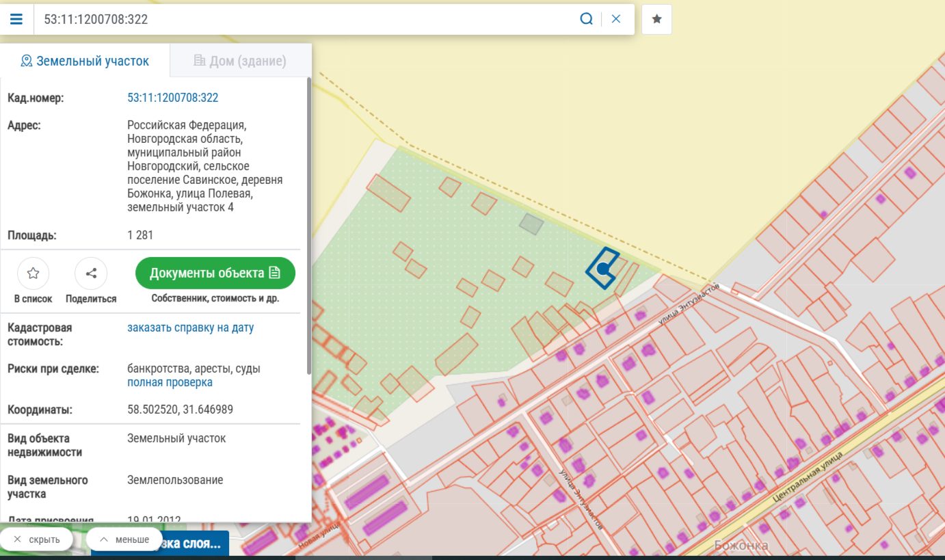Click the Поделиться share icon
Screen dimensions: 945x560
tap(91, 274)
